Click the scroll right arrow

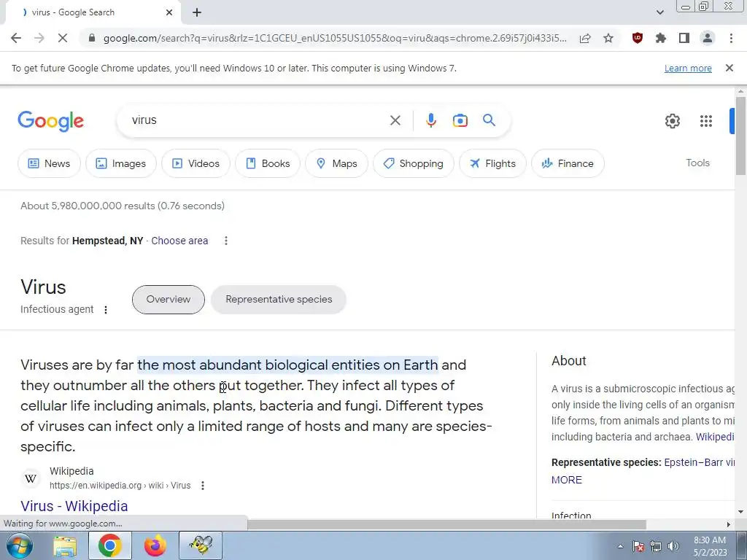pyautogui.click(x=729, y=524)
